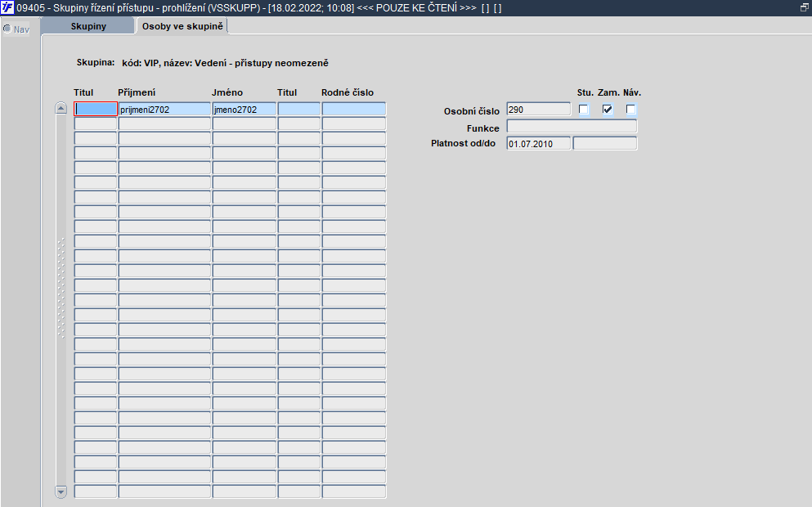
Task: Click the Osobní číslo label
Action: click(472, 111)
